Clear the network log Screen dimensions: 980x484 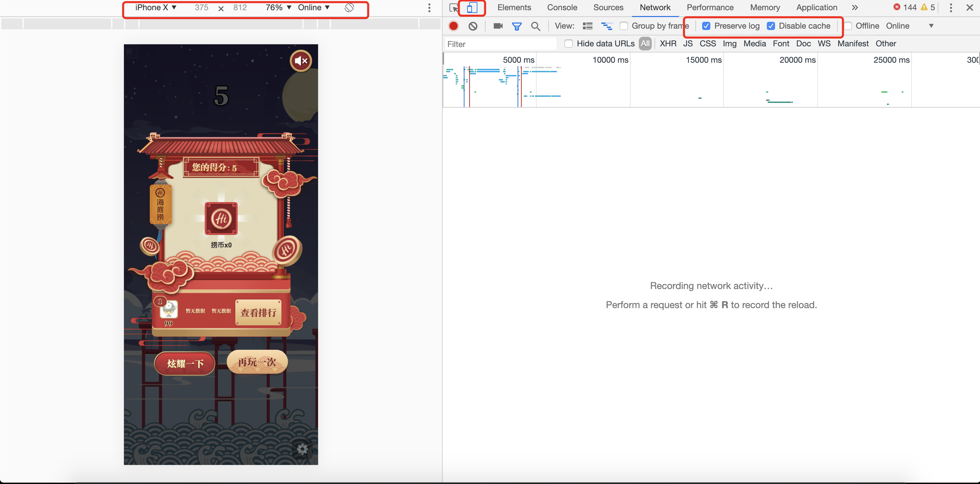(x=473, y=26)
